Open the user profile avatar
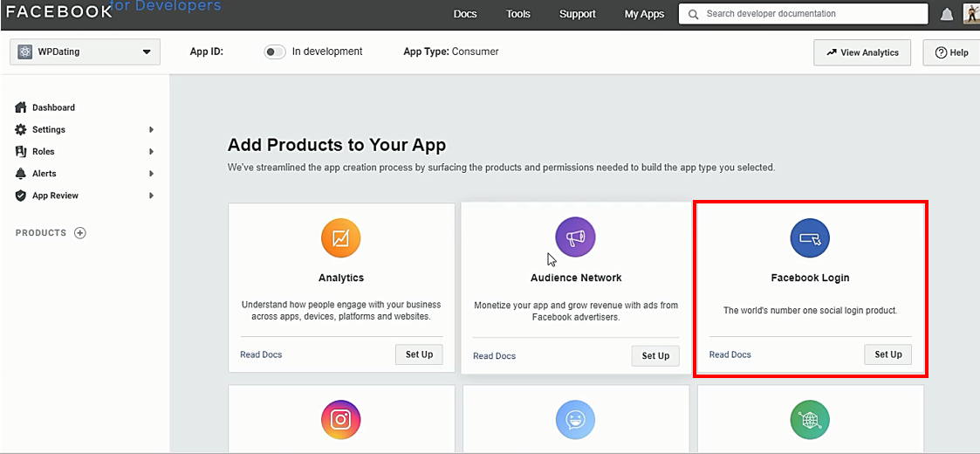The width and height of the screenshot is (980, 454). coord(971,13)
